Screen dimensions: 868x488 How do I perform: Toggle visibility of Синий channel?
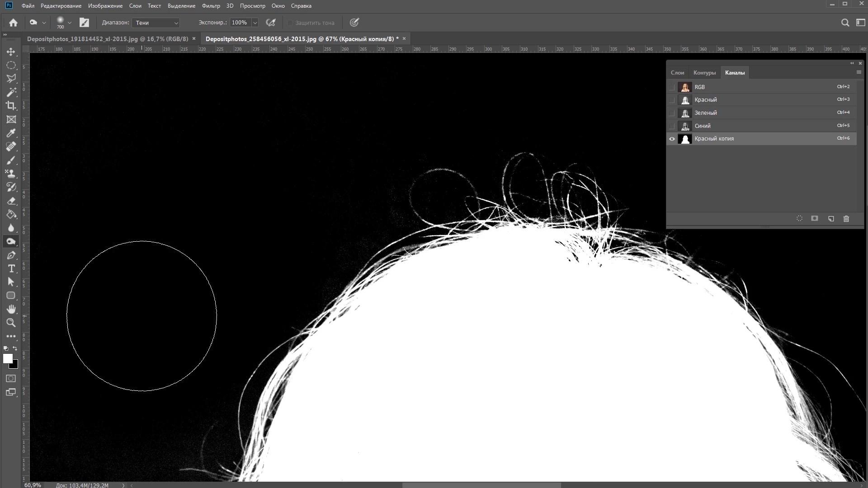(672, 126)
